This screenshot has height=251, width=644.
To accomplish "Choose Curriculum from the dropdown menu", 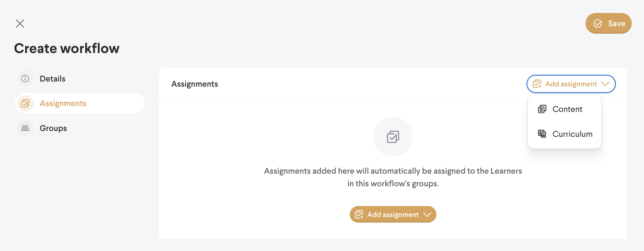I will (x=572, y=134).
